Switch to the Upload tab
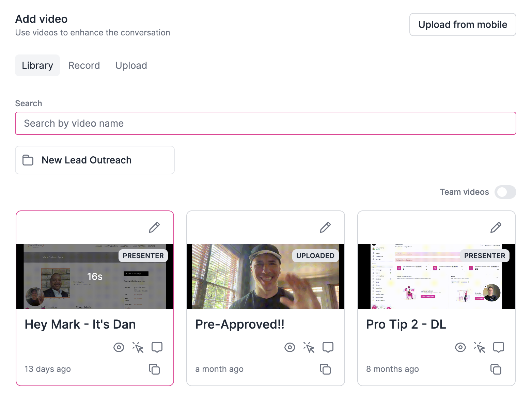The width and height of the screenshot is (532, 395). click(x=131, y=65)
